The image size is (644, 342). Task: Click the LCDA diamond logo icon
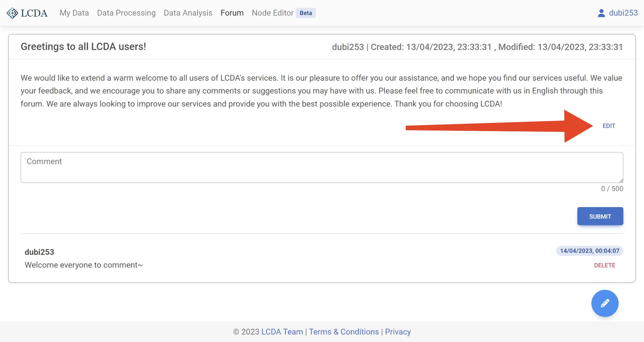[12, 13]
